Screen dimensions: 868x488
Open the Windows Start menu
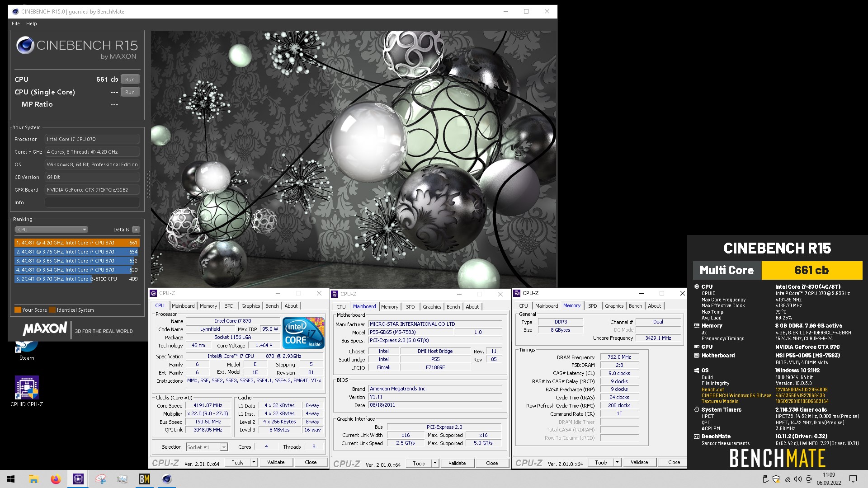(x=11, y=479)
